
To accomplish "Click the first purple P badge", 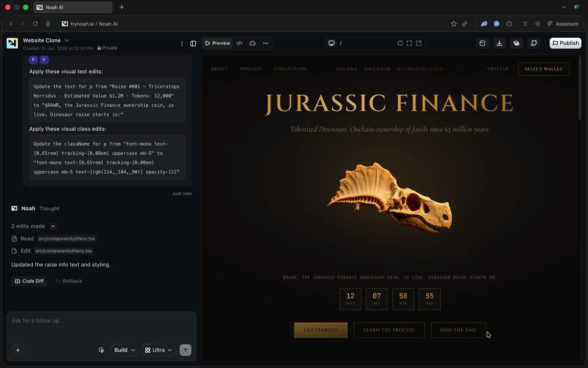I will click(33, 60).
